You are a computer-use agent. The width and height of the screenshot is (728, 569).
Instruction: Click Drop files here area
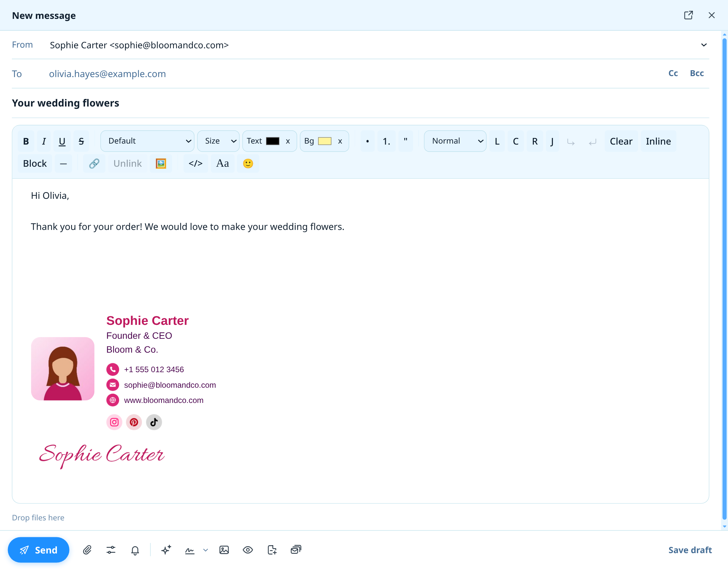[38, 517]
